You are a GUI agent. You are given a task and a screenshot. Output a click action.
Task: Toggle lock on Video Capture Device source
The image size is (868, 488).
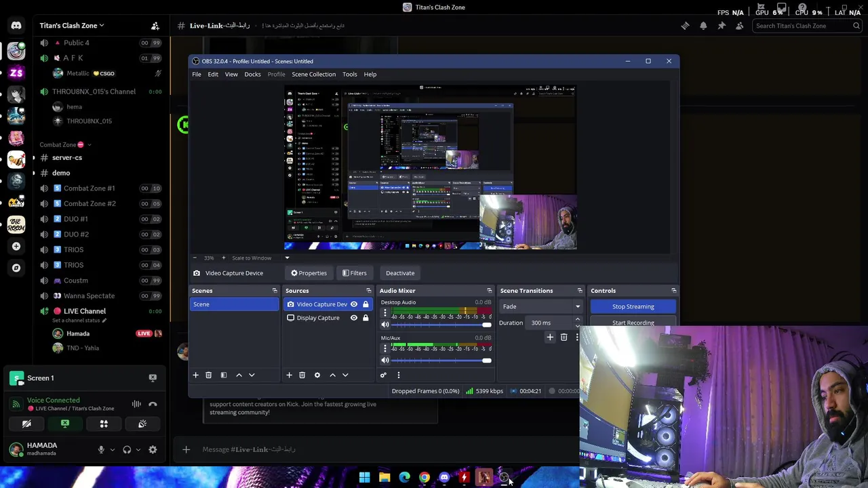tap(366, 304)
